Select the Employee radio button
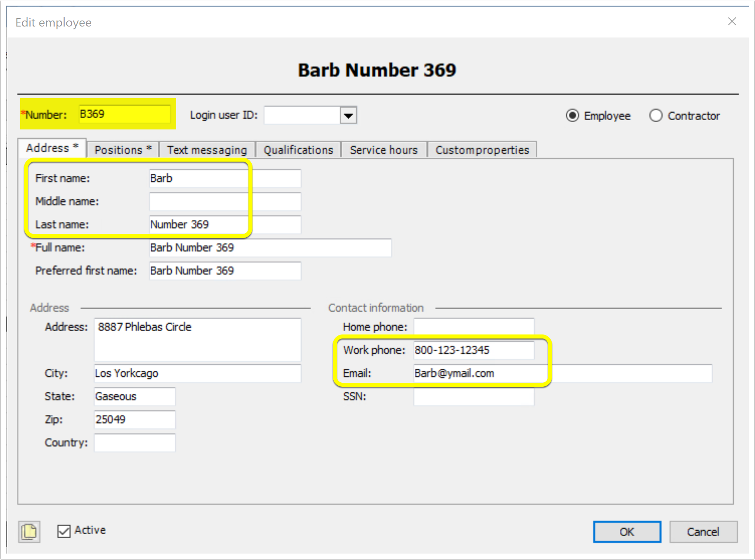The height and width of the screenshot is (560, 755). (x=572, y=116)
